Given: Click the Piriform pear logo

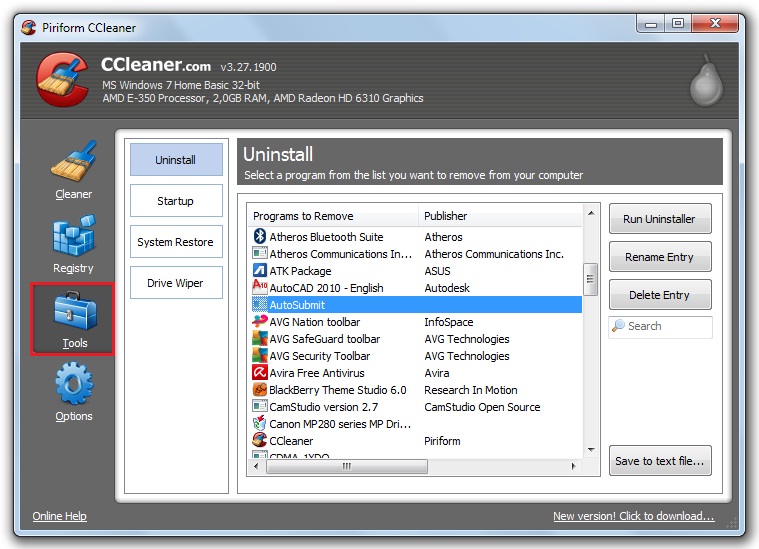Looking at the screenshot, I should point(706,81).
